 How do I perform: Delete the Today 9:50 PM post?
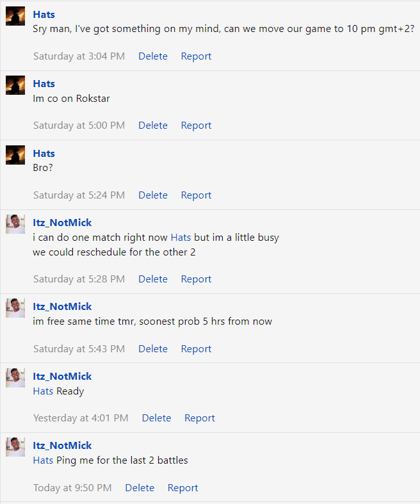(140, 488)
